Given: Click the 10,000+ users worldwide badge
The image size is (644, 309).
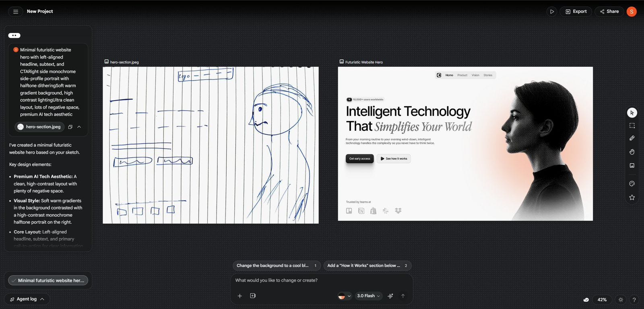Looking at the screenshot, I should click(365, 99).
